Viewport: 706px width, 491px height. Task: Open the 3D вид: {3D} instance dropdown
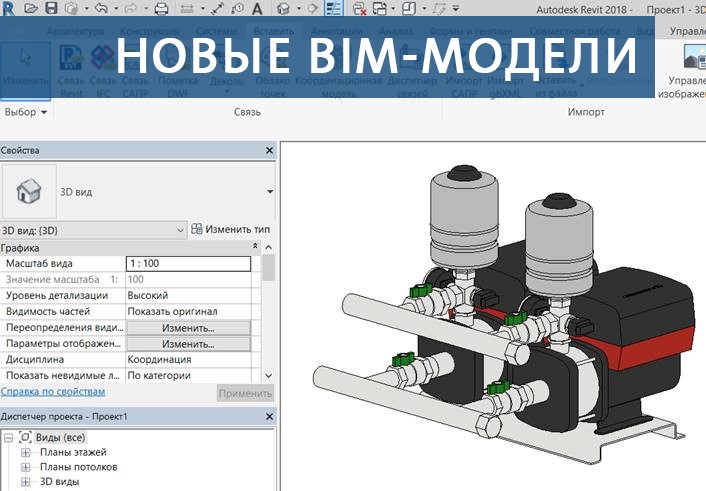click(x=93, y=230)
